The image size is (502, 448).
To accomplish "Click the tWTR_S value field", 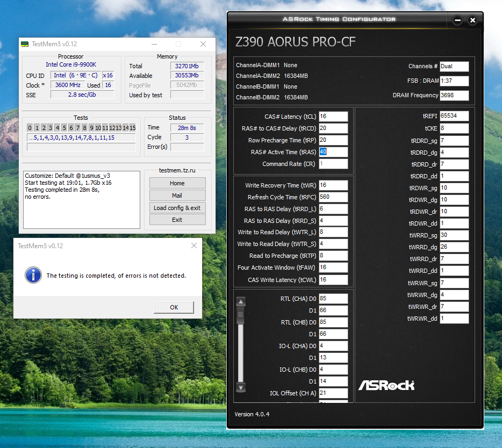I will [x=333, y=243].
